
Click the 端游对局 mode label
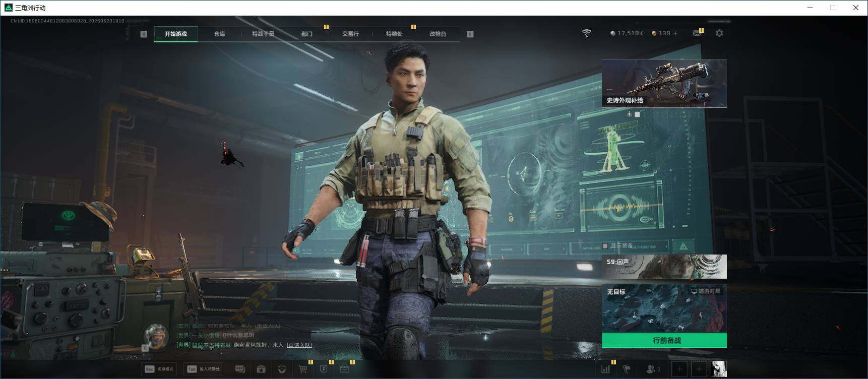(x=706, y=291)
